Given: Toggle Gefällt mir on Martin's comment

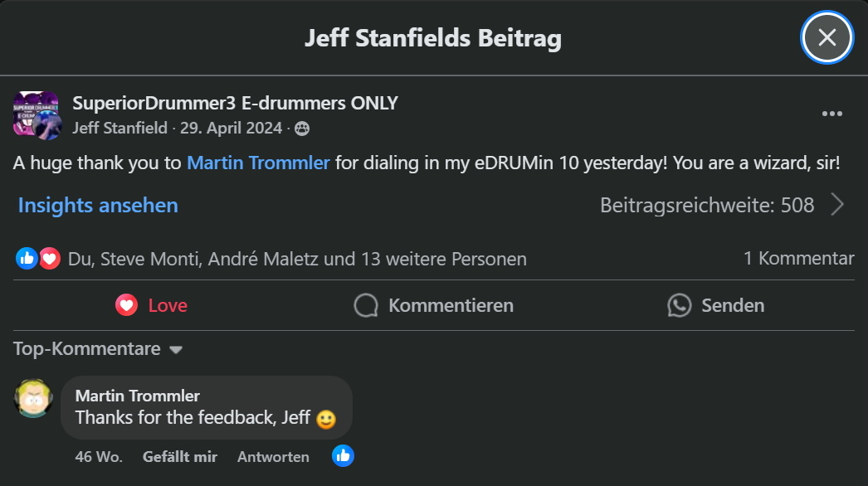Looking at the screenshot, I should [x=180, y=457].
